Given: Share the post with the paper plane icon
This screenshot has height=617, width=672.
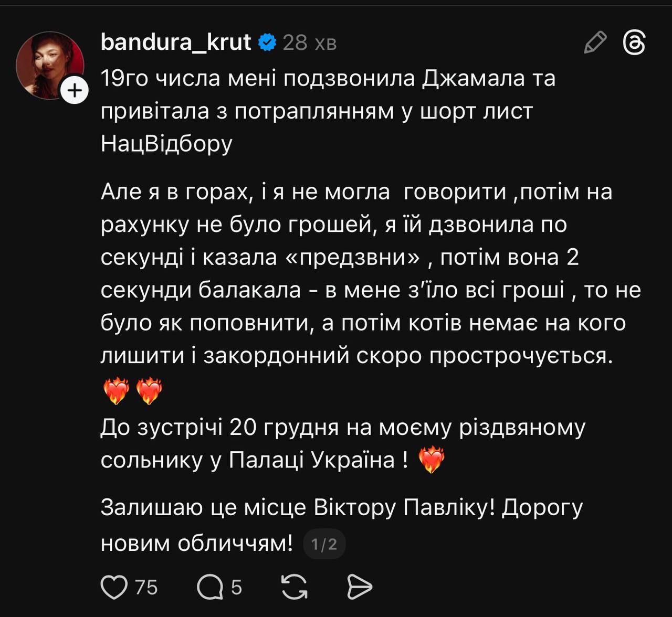Looking at the screenshot, I should point(360,587).
